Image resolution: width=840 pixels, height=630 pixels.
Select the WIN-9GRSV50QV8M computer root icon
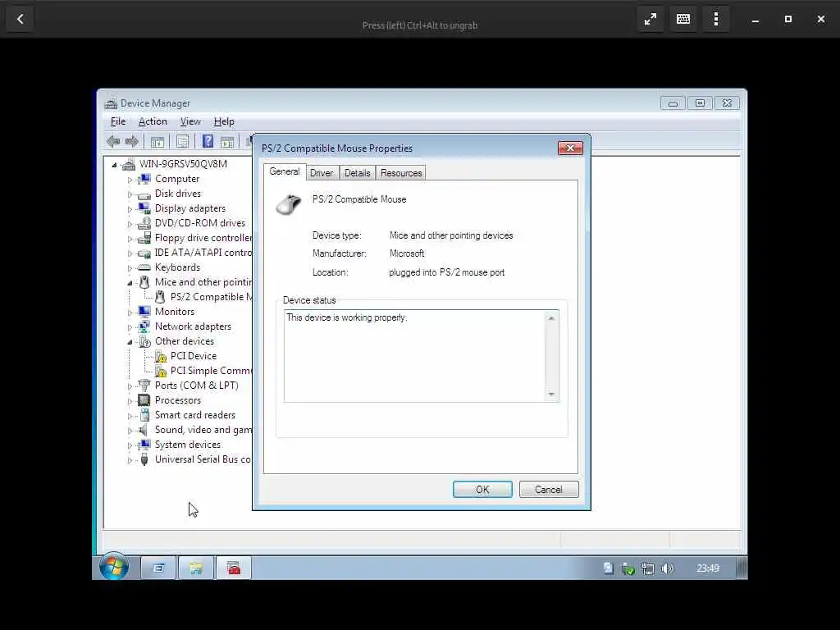[x=129, y=164]
